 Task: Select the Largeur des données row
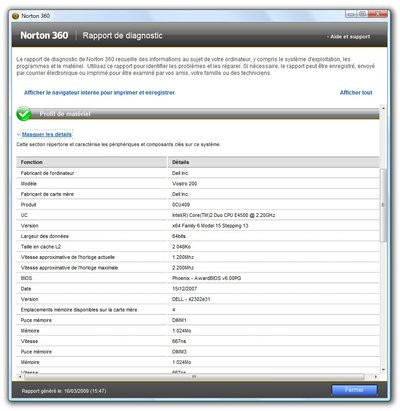198,236
